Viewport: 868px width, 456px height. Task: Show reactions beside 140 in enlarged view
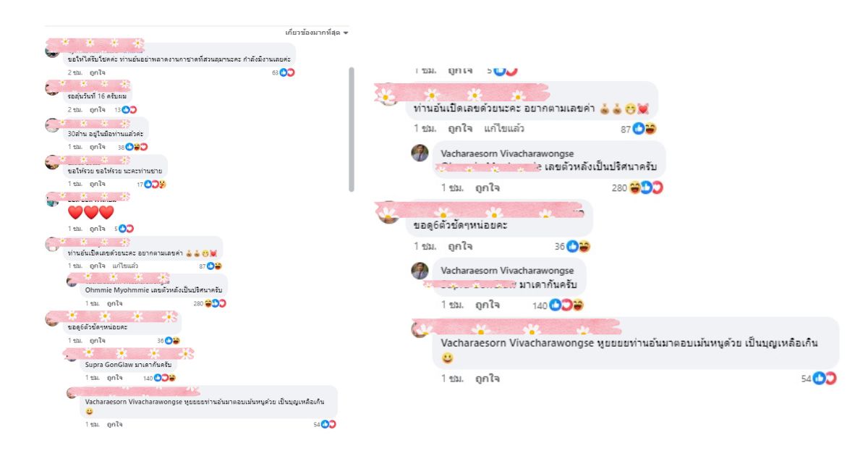point(566,305)
